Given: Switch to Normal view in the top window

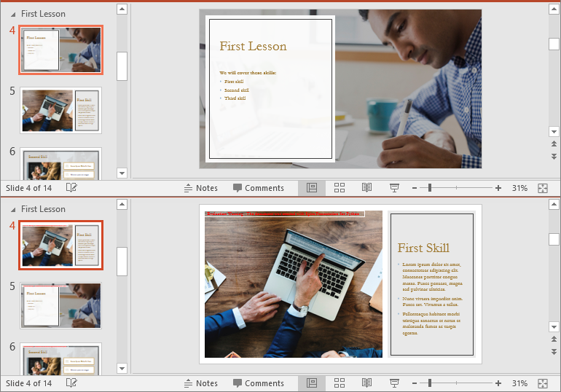Looking at the screenshot, I should [312, 188].
